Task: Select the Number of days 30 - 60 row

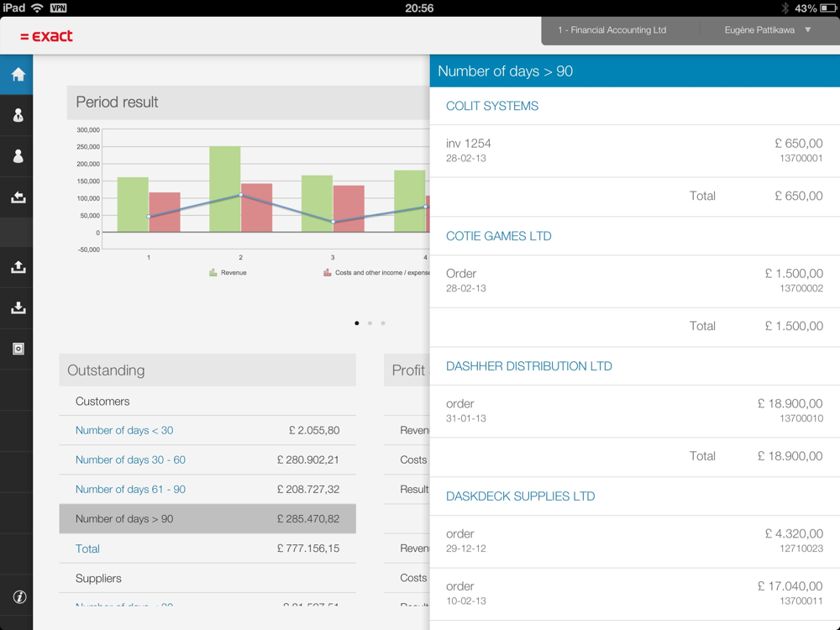Action: pos(130,460)
